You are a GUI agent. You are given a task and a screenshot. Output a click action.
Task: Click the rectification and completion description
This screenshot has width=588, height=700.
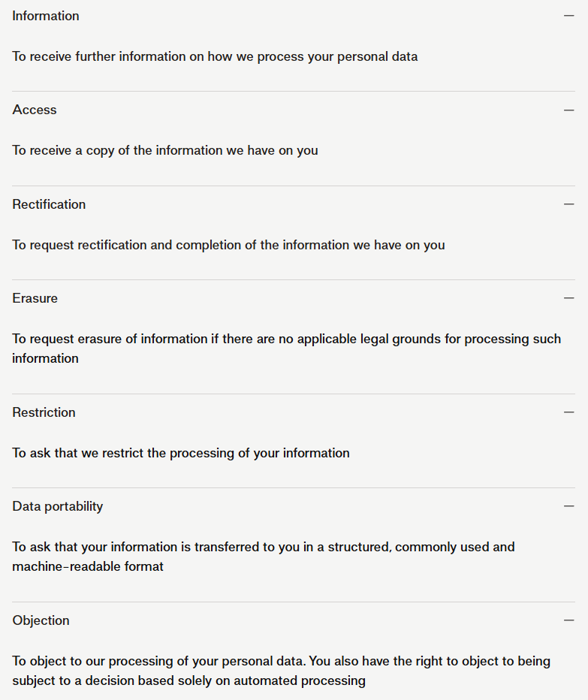point(228,245)
